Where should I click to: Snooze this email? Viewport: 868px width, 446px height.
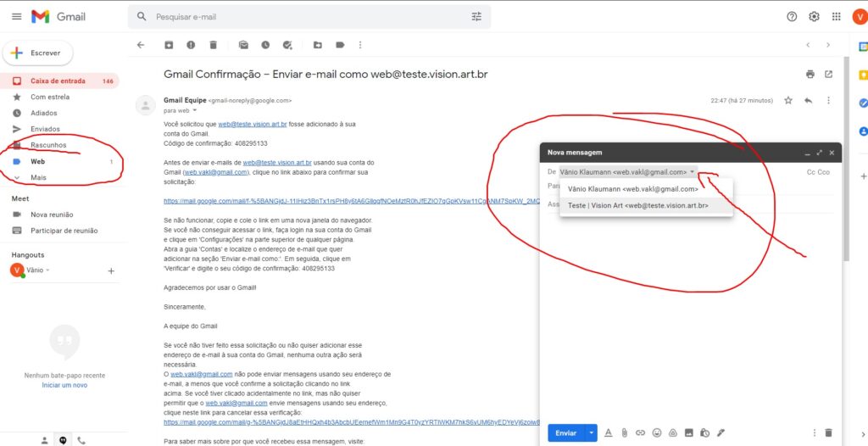tap(265, 46)
